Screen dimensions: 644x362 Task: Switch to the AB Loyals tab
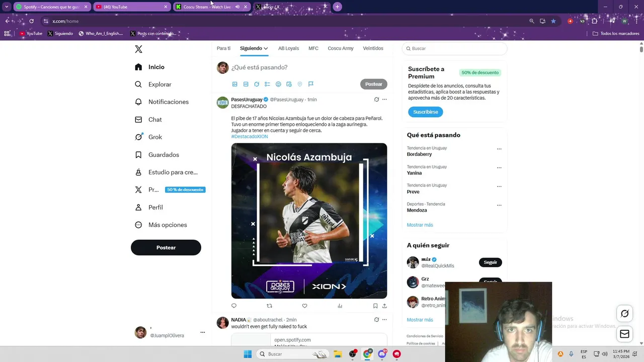point(288,48)
